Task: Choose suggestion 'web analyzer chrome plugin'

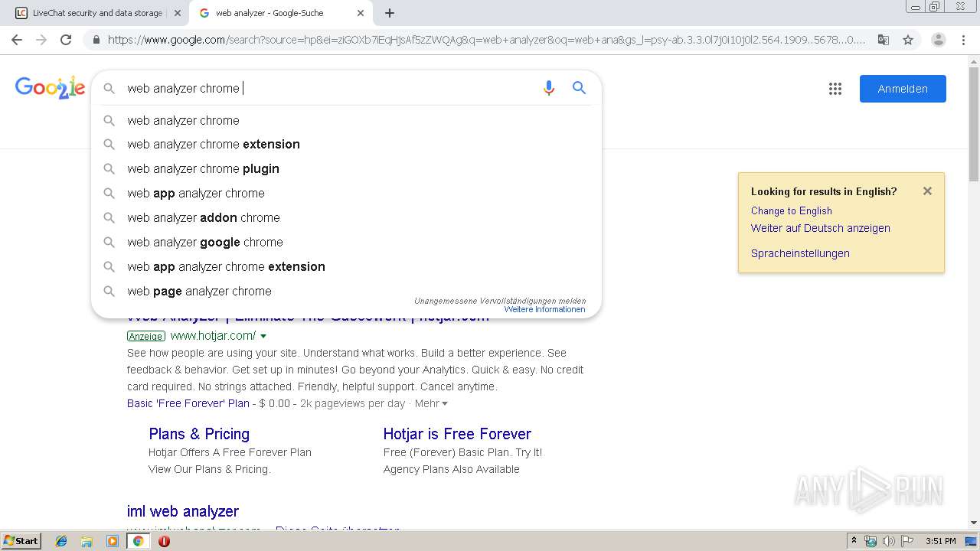Action: (x=346, y=168)
